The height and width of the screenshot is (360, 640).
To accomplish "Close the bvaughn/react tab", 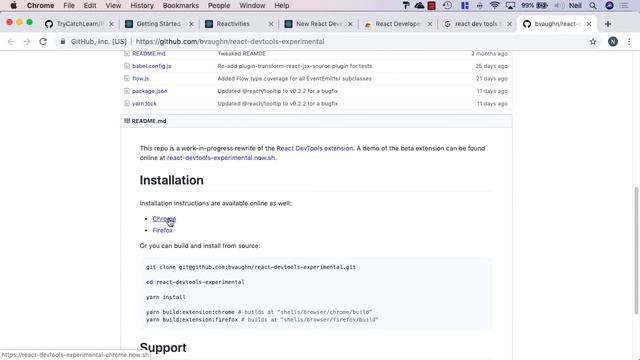I will click(x=589, y=24).
